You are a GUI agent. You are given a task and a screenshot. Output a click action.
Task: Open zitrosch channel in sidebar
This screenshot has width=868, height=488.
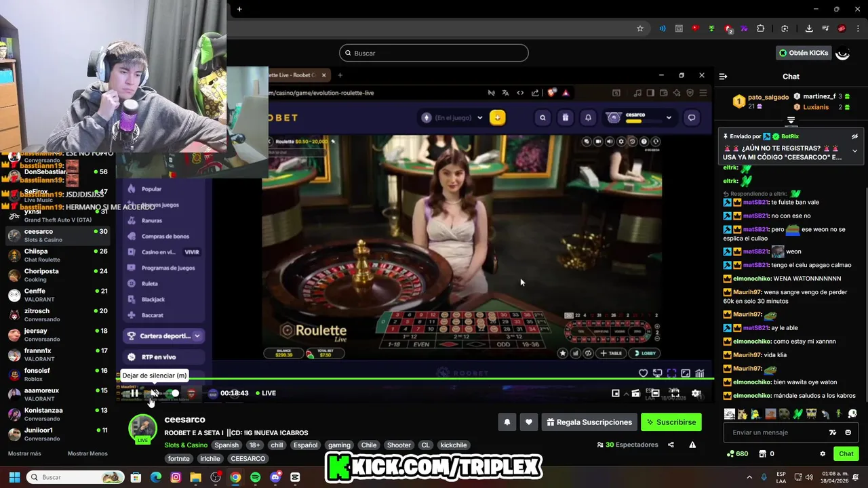click(58, 314)
